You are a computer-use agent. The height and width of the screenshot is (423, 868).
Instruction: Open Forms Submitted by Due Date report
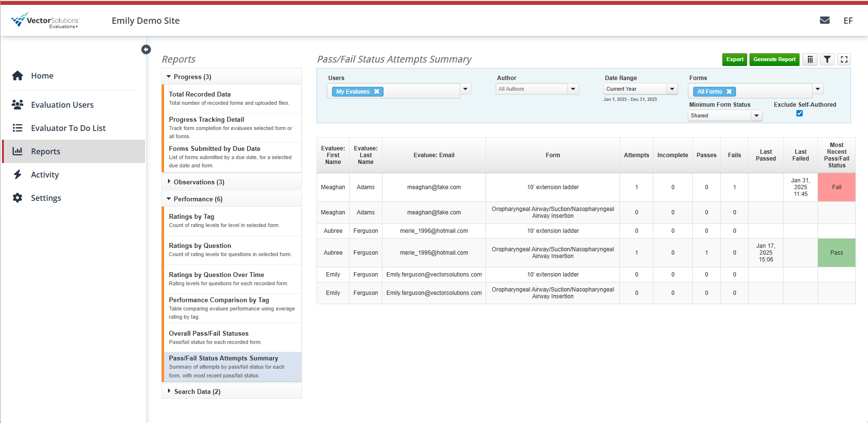[232, 157]
